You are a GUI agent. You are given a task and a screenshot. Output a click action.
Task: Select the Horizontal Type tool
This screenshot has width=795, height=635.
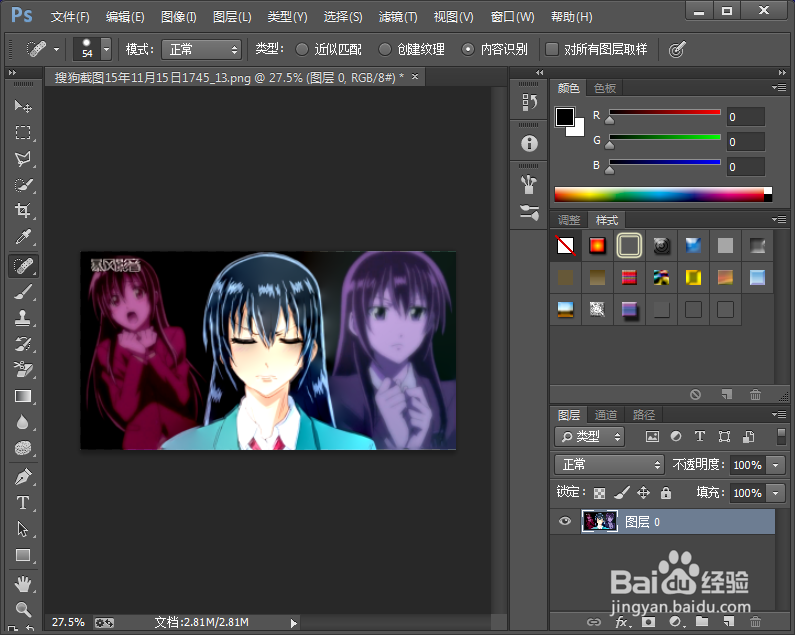pos(23,503)
